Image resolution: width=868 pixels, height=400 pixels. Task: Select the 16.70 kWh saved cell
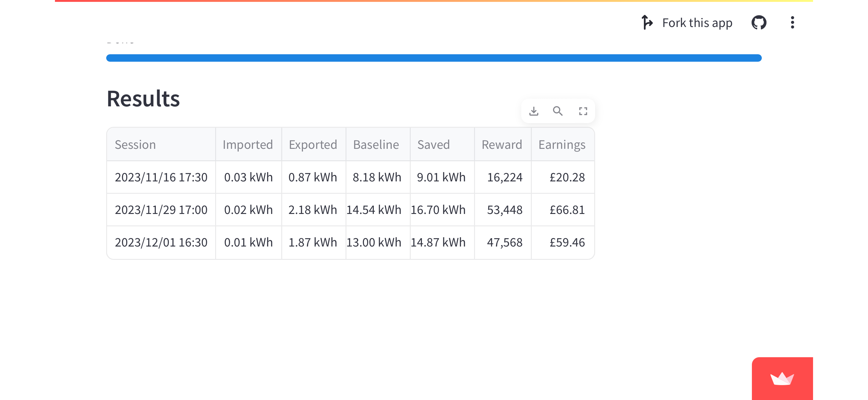(442, 210)
